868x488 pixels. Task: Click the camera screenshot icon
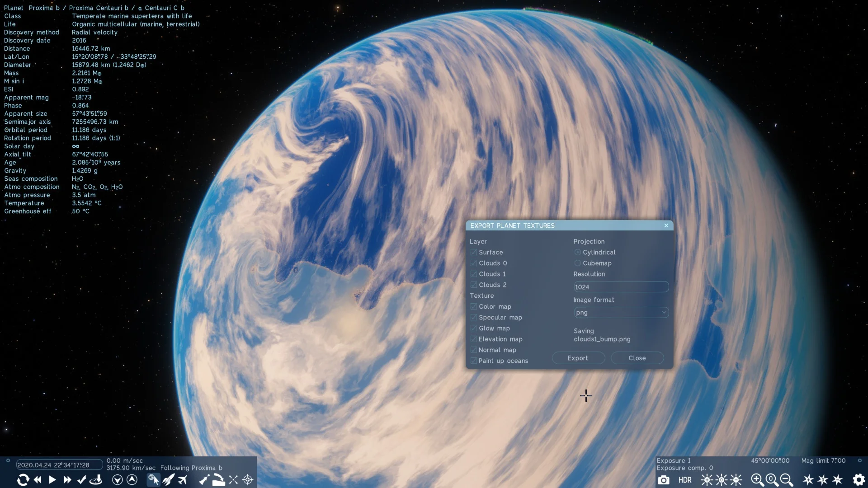coord(663,480)
